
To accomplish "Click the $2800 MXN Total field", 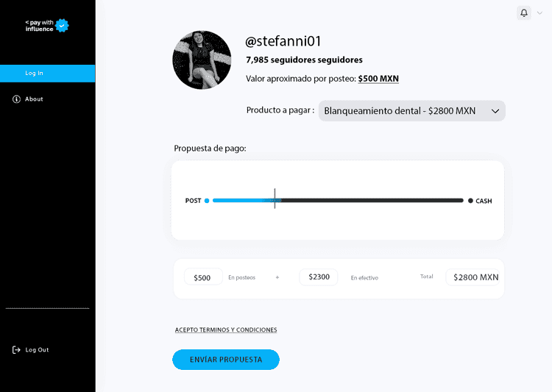I will 475,277.
